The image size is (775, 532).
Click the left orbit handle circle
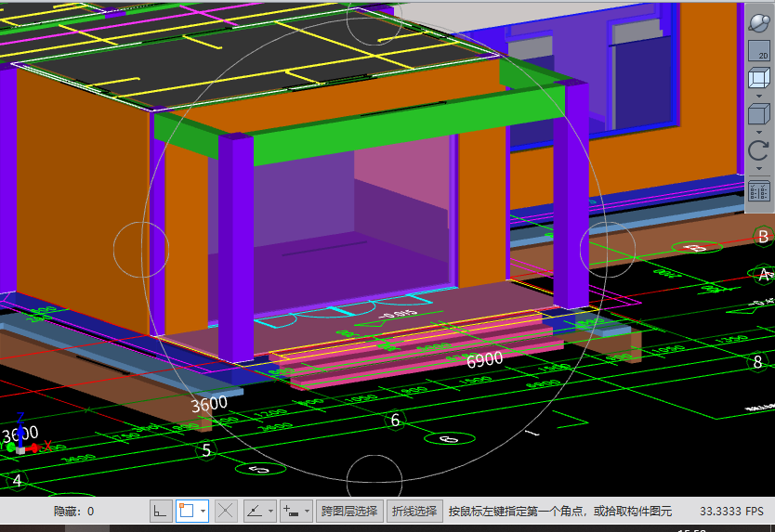[141, 250]
